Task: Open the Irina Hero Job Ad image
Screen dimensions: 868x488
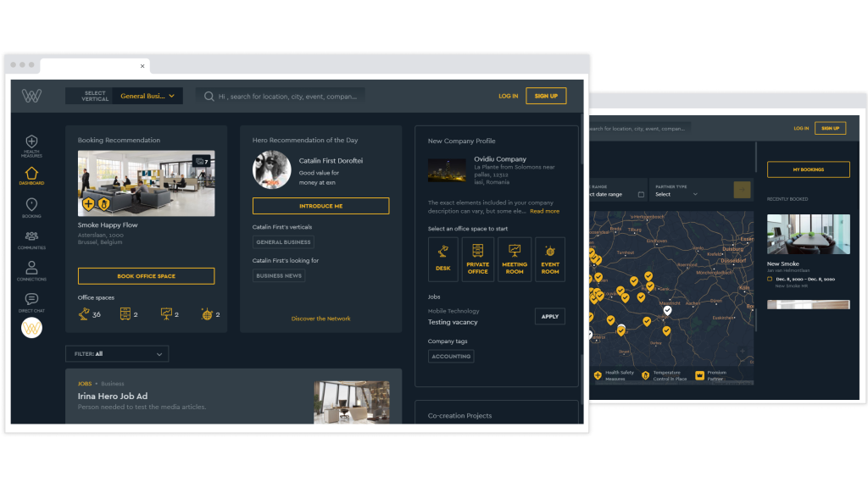Action: [352, 402]
